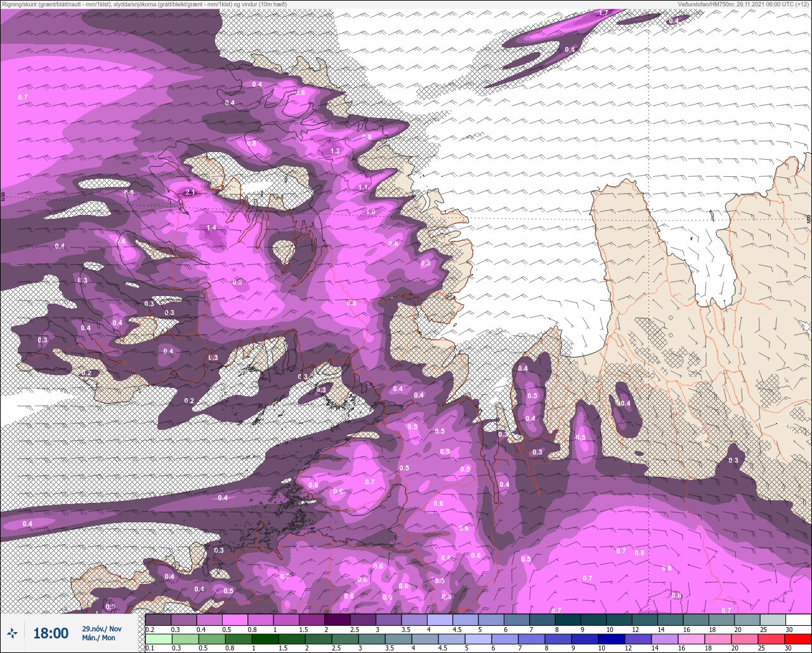Click the 2.1 snowfall value on the map
Screen dimensions: 812x653
point(189,192)
